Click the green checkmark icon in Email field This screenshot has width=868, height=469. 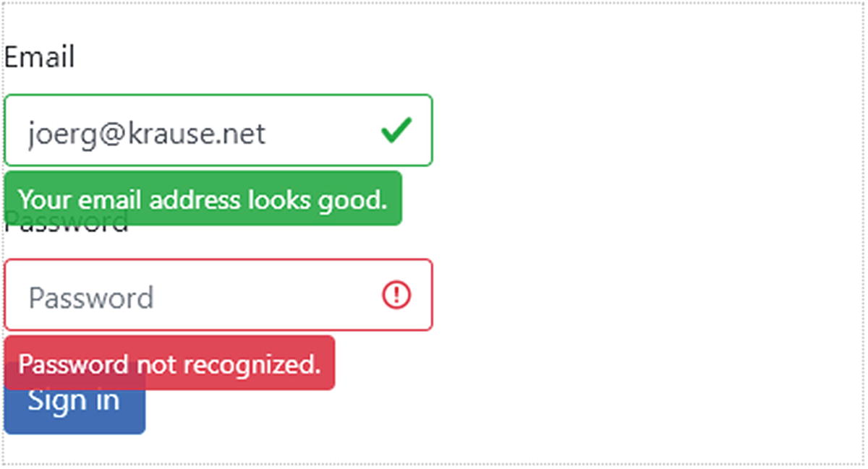coord(396,131)
